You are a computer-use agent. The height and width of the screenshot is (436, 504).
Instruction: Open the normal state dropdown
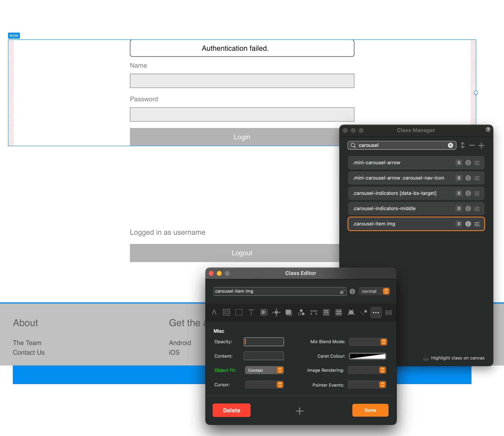[x=374, y=291]
